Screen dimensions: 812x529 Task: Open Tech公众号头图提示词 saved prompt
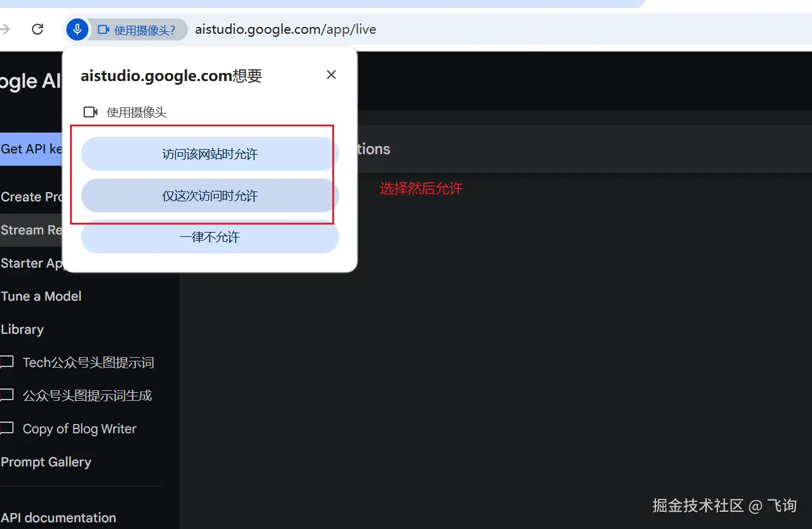[88, 363]
